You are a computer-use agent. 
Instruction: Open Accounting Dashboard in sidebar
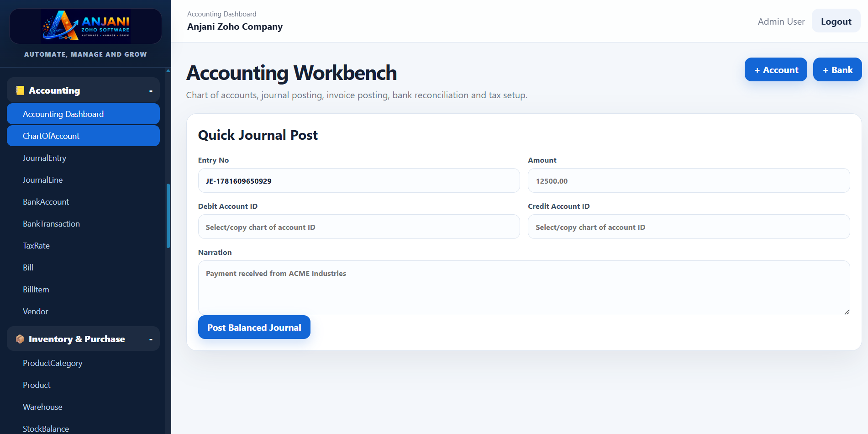tap(83, 114)
